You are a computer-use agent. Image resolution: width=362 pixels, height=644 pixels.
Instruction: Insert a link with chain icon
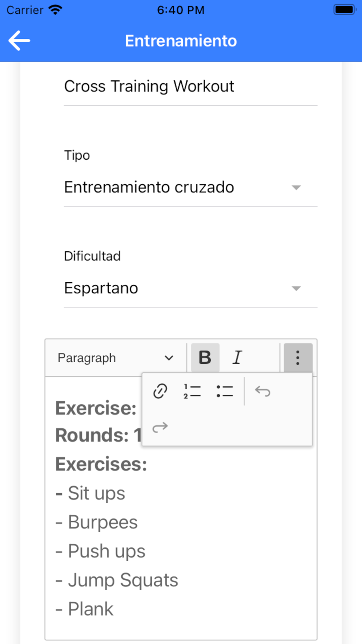coord(160,391)
